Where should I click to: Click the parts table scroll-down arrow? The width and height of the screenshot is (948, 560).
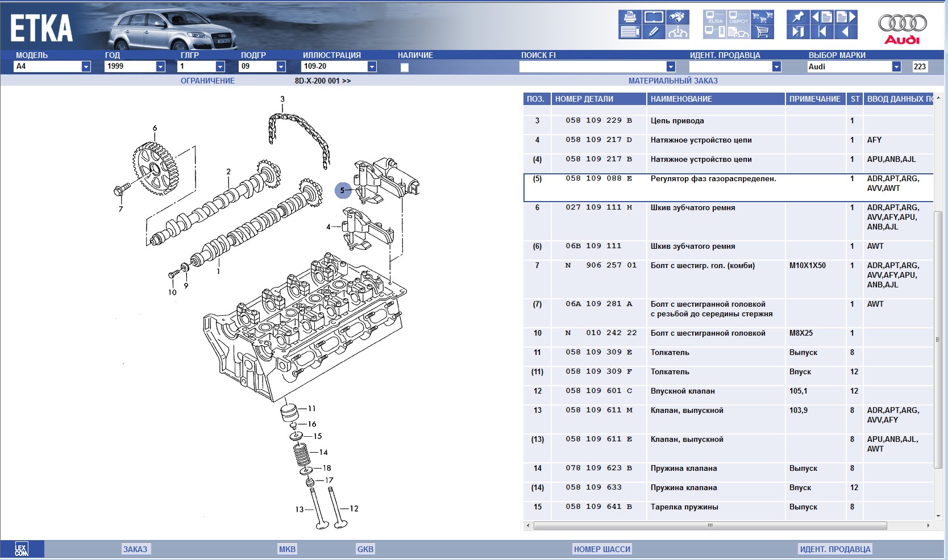[938, 516]
